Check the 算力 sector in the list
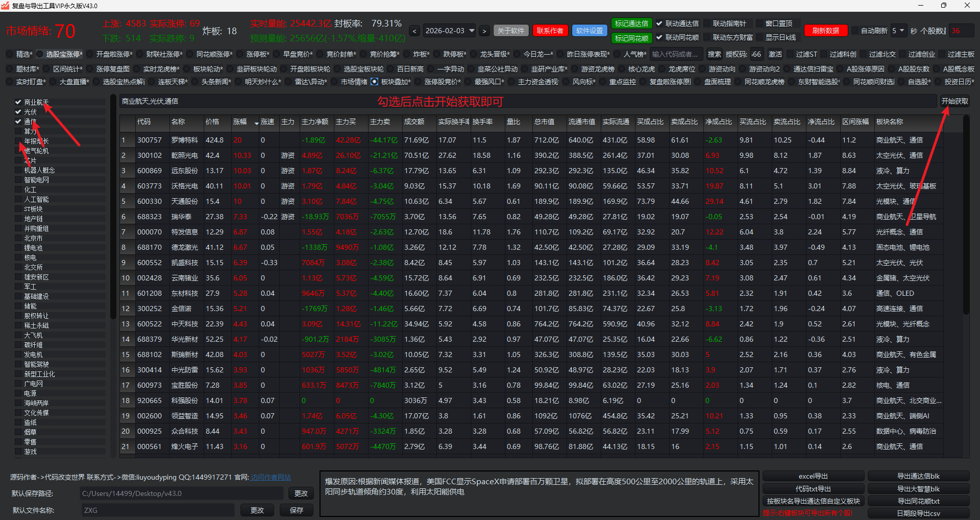Image resolution: width=980 pixels, height=520 pixels. point(18,131)
